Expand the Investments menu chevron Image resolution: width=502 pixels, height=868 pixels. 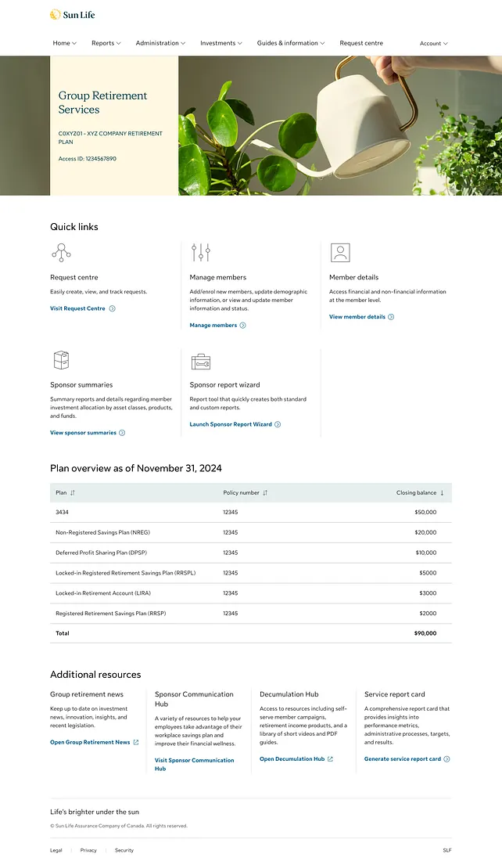239,43
